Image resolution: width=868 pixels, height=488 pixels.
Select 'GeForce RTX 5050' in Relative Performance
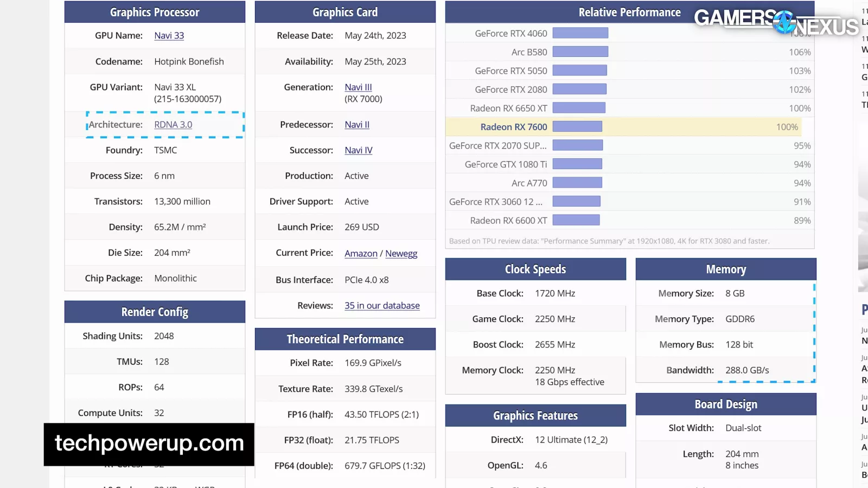(511, 71)
